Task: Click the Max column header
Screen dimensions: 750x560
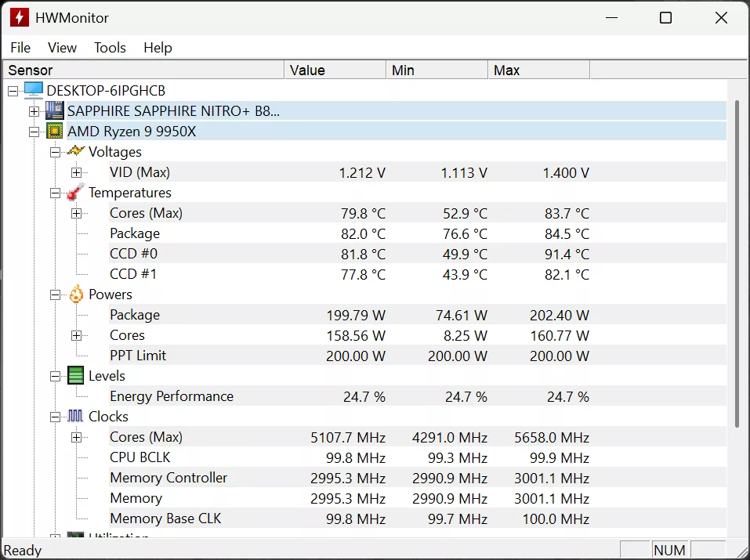Action: pyautogui.click(x=539, y=70)
